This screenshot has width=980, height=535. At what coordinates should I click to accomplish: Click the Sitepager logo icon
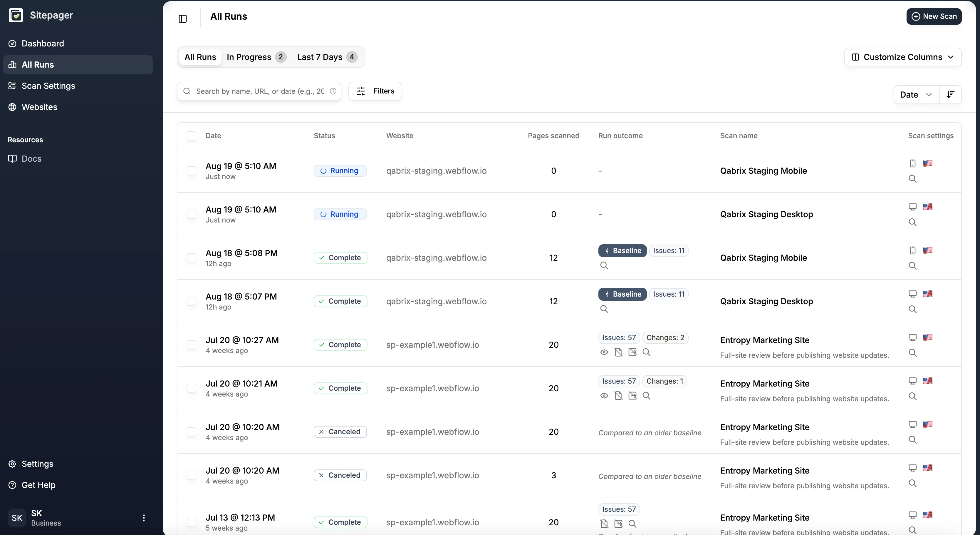(16, 15)
